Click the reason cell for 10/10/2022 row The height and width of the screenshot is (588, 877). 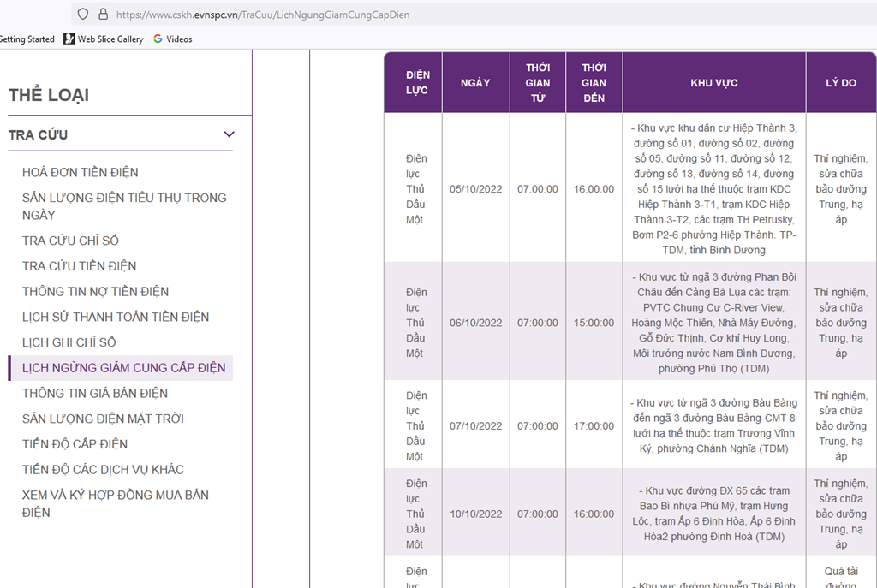click(841, 514)
